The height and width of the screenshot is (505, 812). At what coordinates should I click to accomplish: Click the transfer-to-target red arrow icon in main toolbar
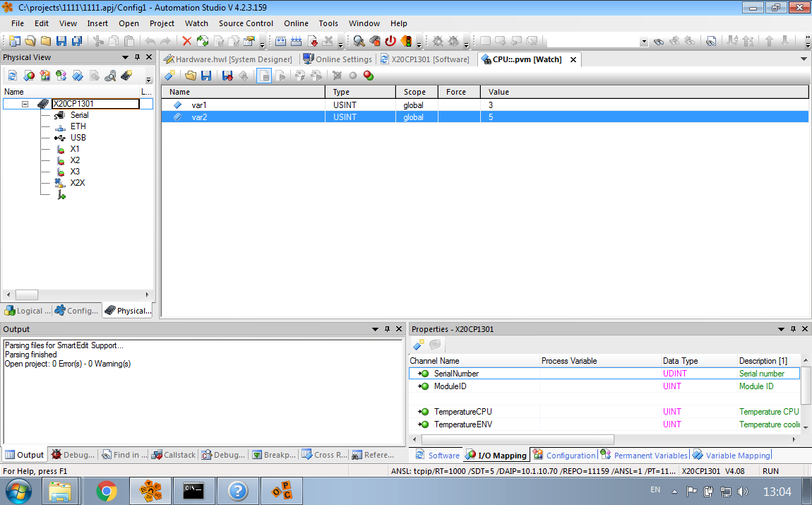[x=312, y=41]
